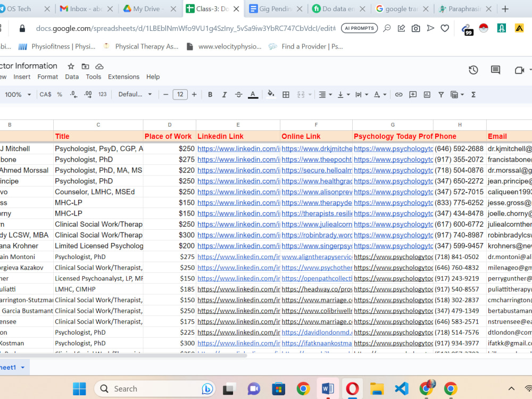Apply strikethrough formatting
This screenshot has height=399, width=532.
(x=238, y=95)
